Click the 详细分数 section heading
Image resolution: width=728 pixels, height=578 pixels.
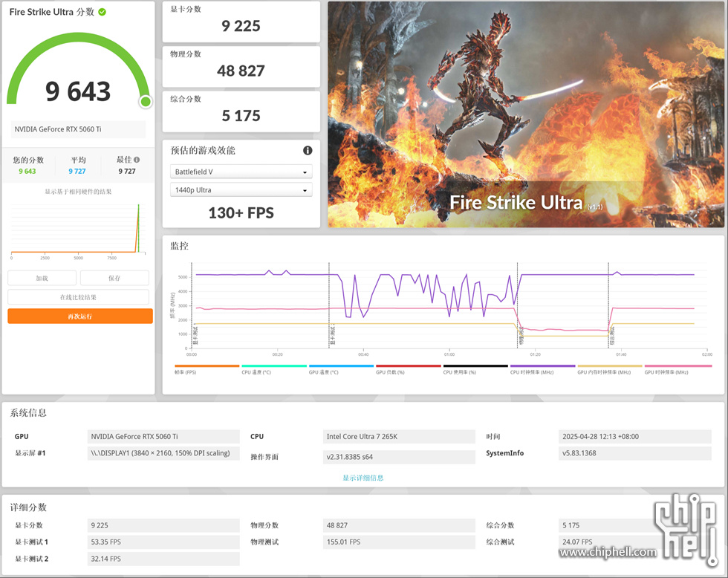tap(28, 507)
